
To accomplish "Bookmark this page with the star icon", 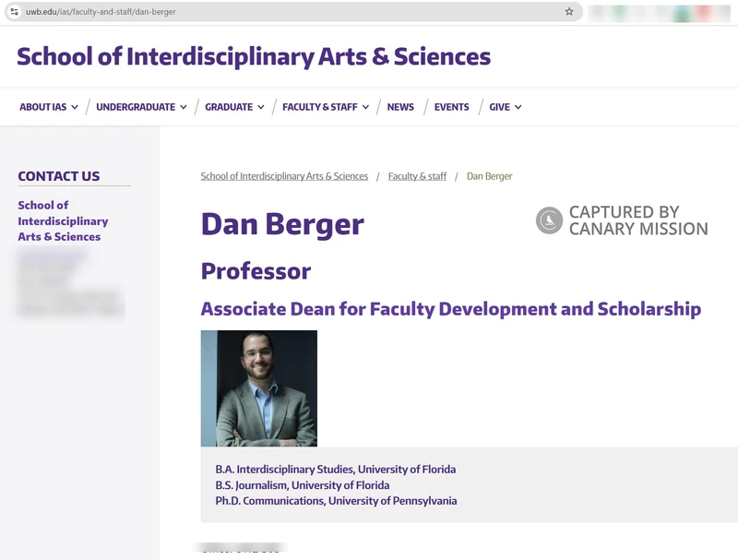I will [x=569, y=12].
